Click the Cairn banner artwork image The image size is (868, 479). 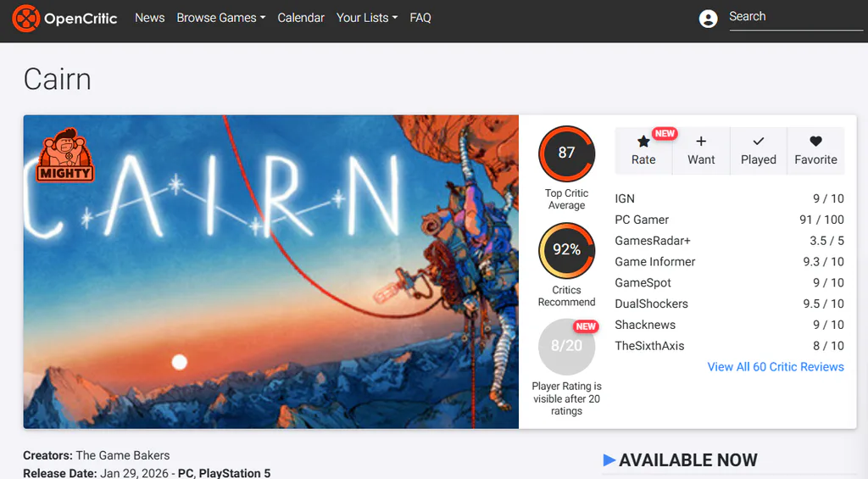point(270,271)
